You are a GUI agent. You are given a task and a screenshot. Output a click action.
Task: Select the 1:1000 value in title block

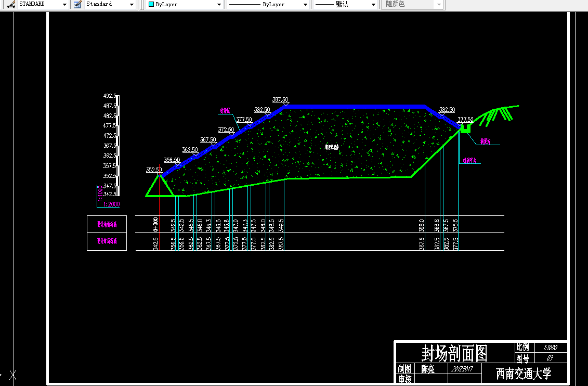[x=550, y=348]
